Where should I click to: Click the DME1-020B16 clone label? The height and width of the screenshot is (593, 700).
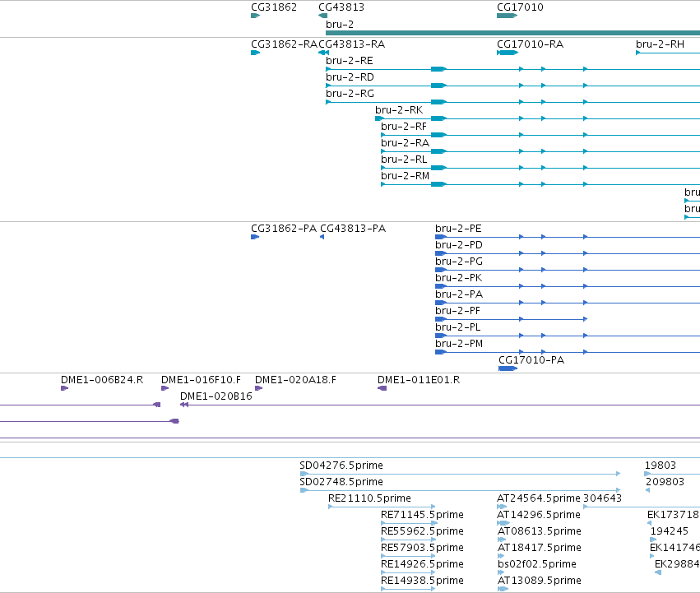click(216, 396)
